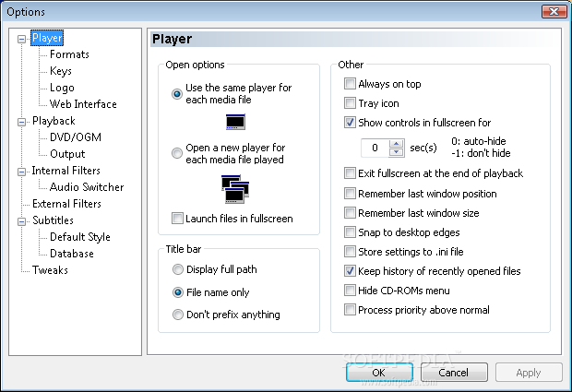
Task: Select Player in the options tree
Action: [x=47, y=38]
